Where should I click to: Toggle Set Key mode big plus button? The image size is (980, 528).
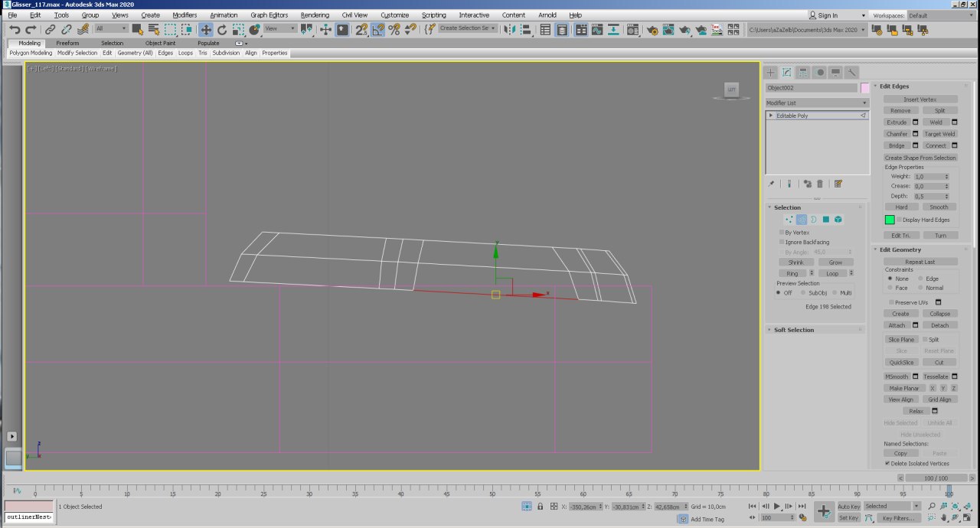(x=823, y=511)
